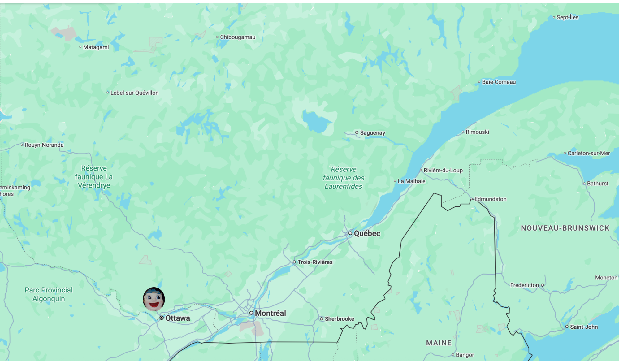
Task: Select the Chibougamau town marker
Action: point(217,37)
